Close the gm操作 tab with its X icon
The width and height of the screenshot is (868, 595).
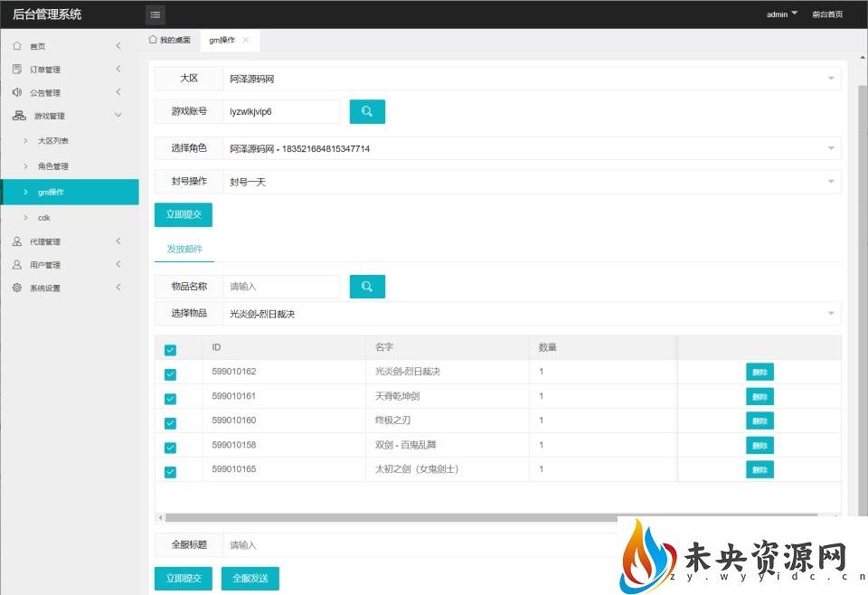[x=246, y=41]
